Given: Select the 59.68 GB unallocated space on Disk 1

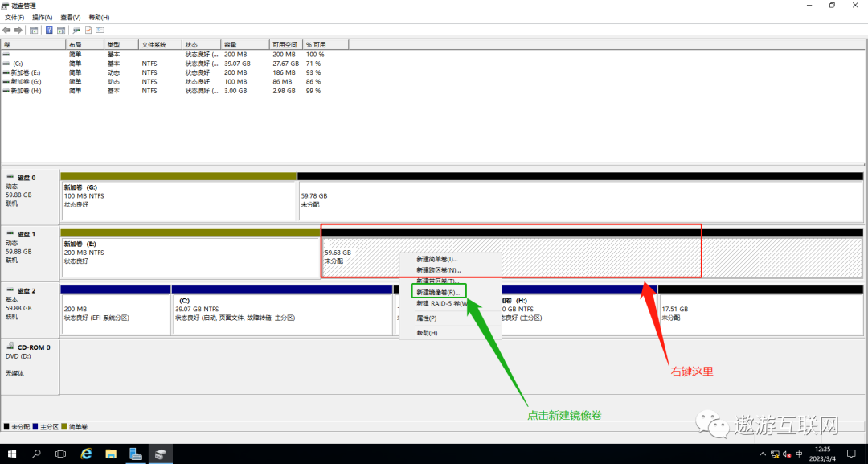Looking at the screenshot, I should [x=592, y=253].
